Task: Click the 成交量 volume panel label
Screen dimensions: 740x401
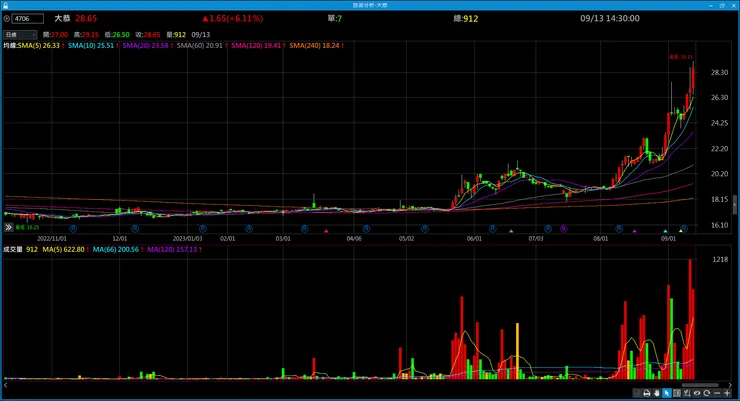Action: (x=13, y=250)
